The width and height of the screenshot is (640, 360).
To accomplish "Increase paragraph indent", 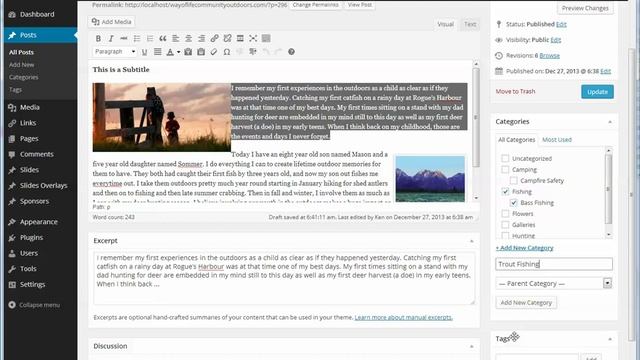I will click(253, 52).
